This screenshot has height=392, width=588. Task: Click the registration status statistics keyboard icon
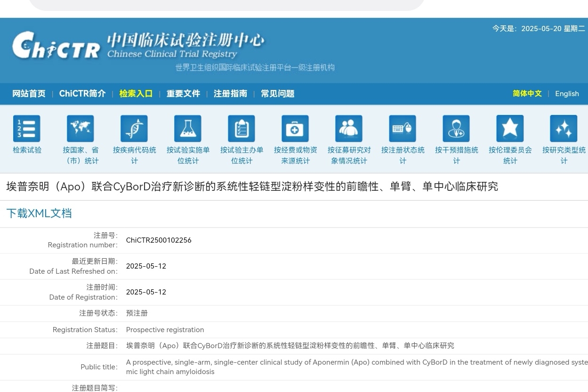click(403, 128)
